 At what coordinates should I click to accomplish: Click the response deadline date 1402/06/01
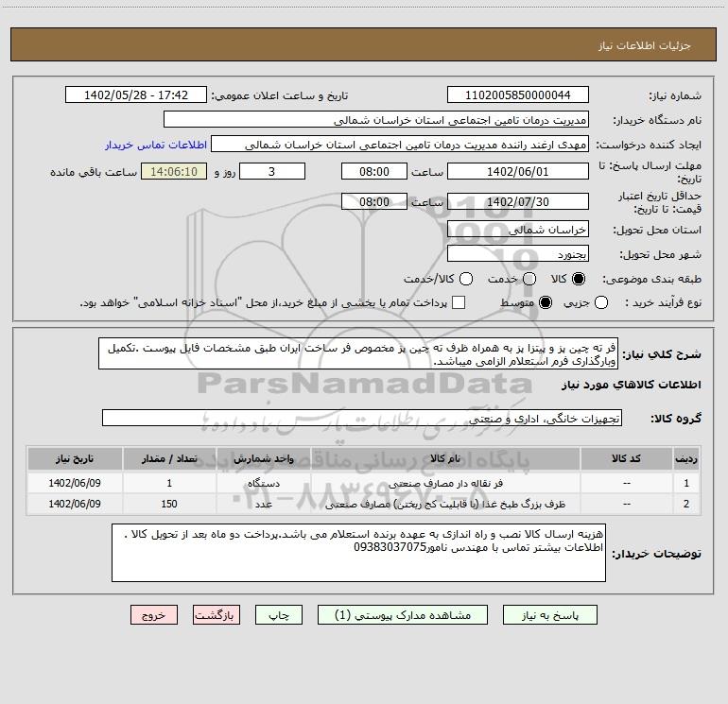[518, 171]
